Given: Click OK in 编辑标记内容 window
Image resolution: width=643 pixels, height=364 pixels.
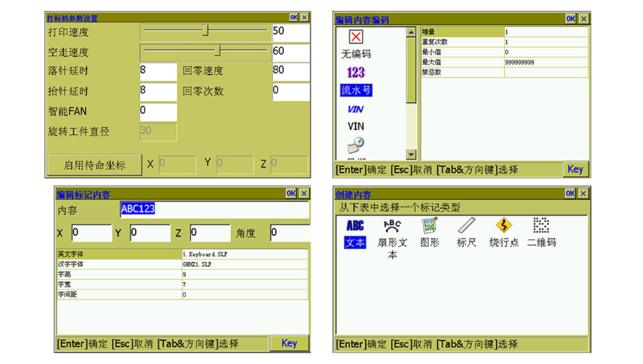Looking at the screenshot, I should point(291,193).
